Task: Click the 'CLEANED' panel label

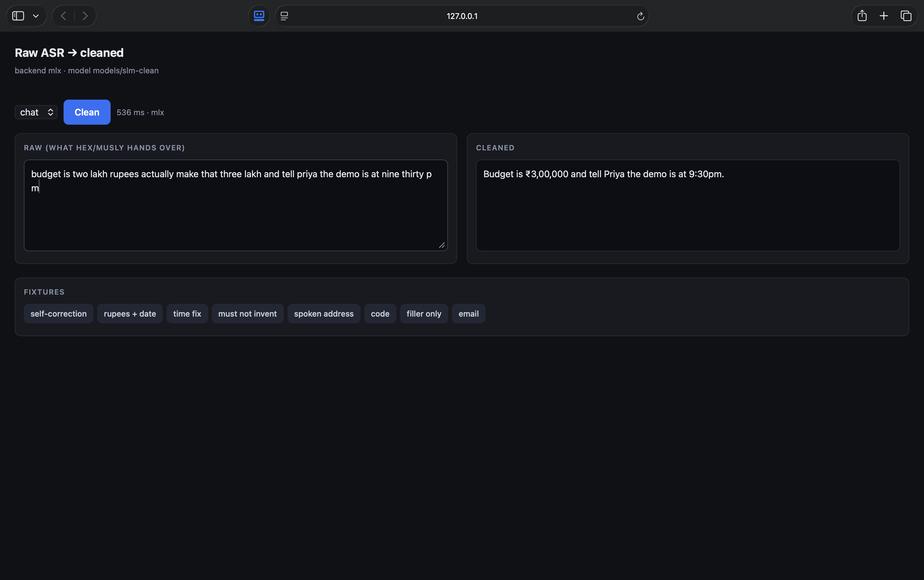Action: [495, 148]
